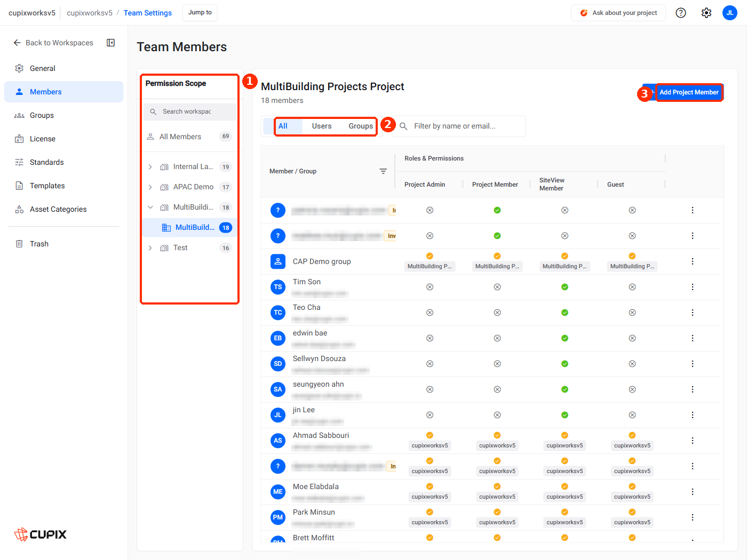Select the MultiBuild... project tree item
This screenshot has width=747, height=560.
click(x=189, y=228)
